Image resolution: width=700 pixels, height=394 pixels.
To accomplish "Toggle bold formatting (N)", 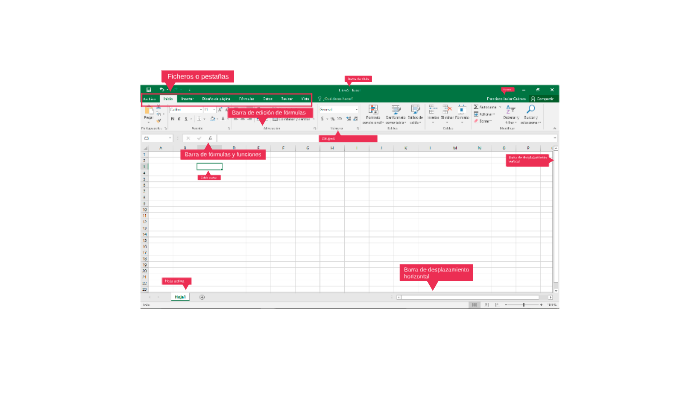I will click(x=172, y=119).
